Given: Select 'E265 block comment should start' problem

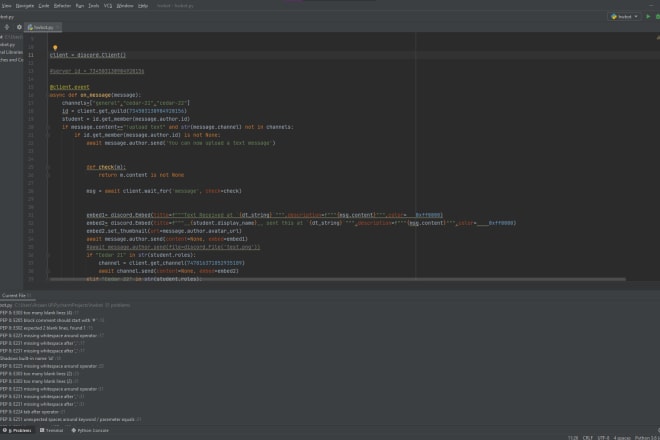Looking at the screenshot, I should (x=52, y=320).
